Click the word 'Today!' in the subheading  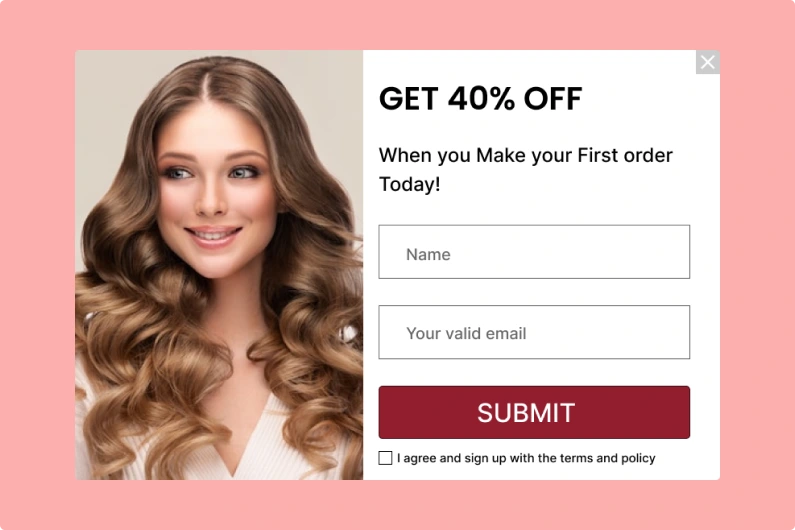tap(410, 184)
